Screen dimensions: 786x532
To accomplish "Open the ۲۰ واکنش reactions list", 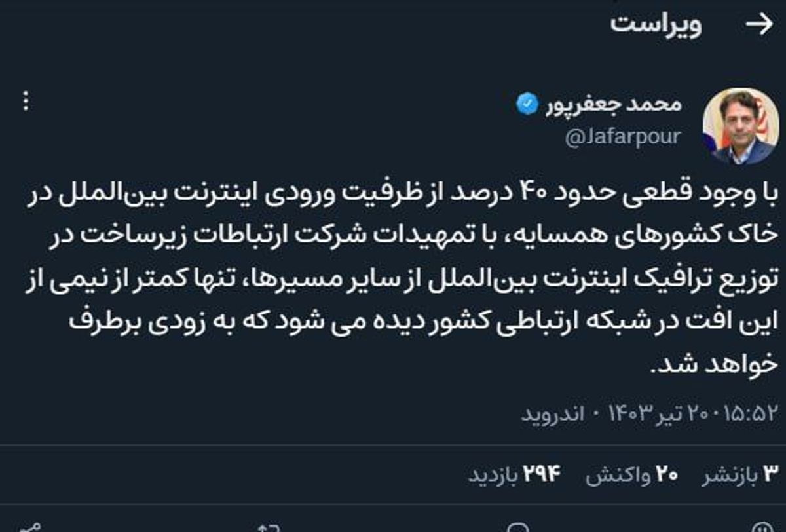I will coord(631,474).
